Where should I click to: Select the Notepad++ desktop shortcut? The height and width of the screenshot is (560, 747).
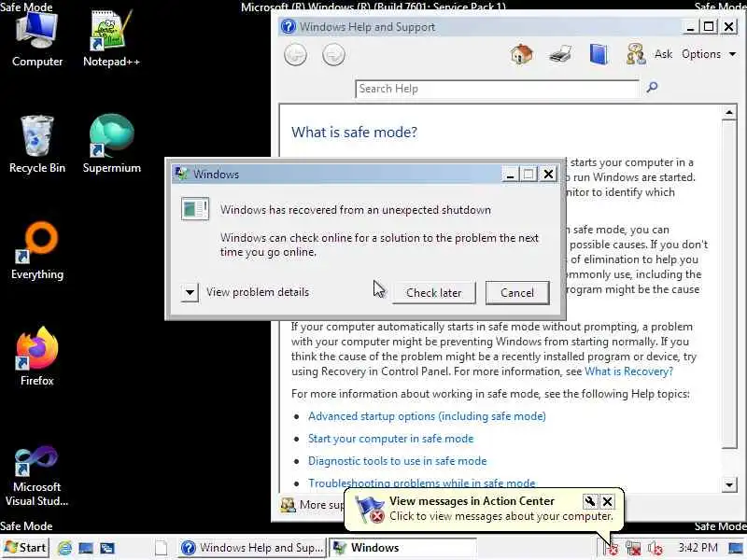(111, 40)
